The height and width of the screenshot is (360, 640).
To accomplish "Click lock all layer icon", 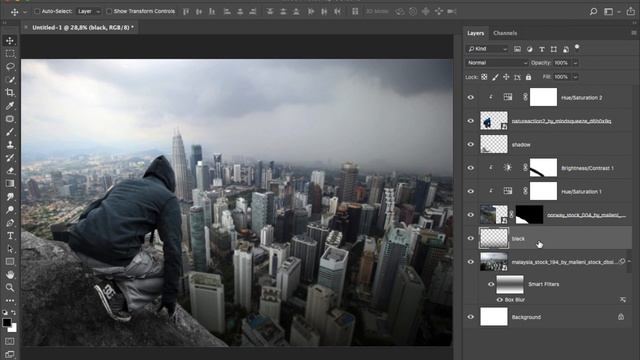I will (x=529, y=77).
